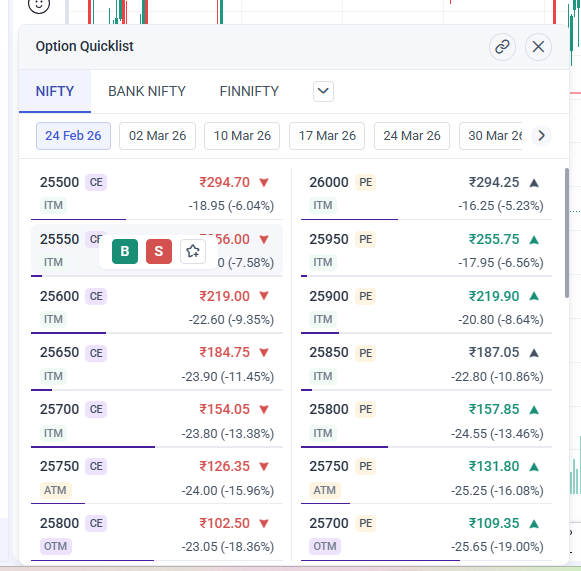Click the OTM badge under 25800 CE
This screenshot has height=571, width=581.
[x=56, y=547]
